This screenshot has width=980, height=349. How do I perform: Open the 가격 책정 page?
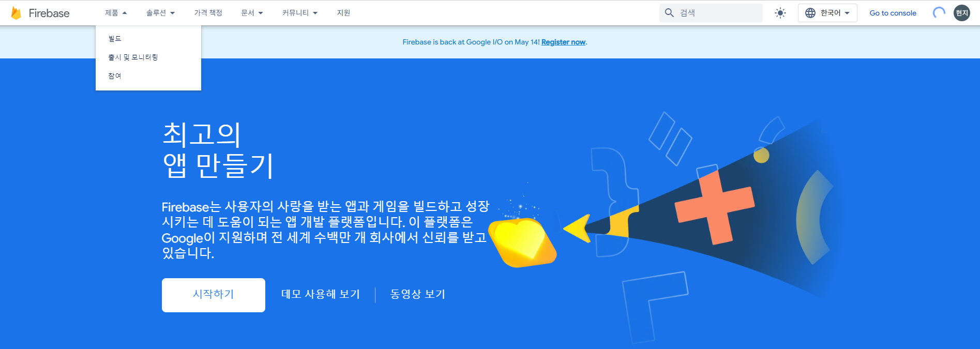[x=208, y=13]
